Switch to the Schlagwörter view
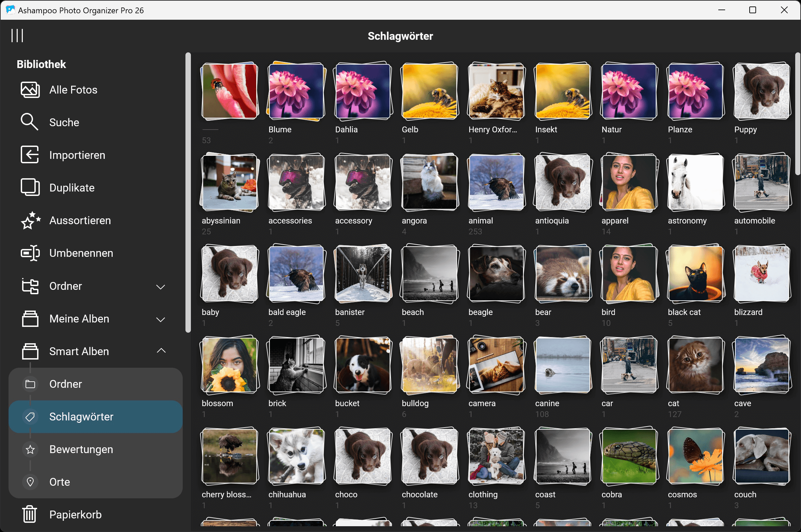Viewport: 801px width, 532px height. click(x=82, y=416)
